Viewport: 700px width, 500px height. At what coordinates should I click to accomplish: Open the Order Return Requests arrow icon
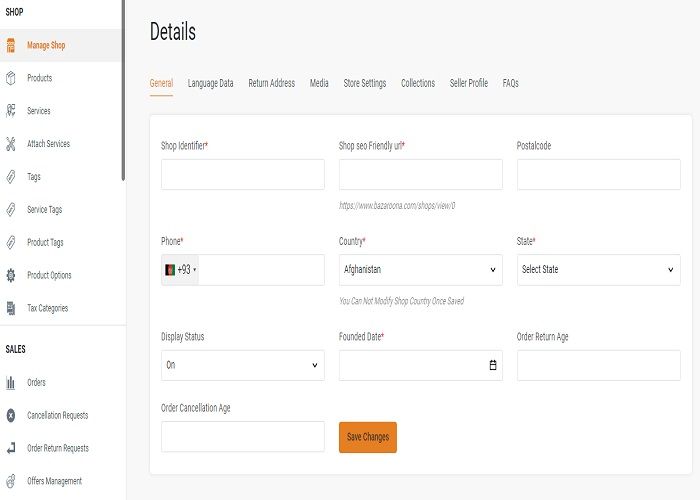coord(11,448)
